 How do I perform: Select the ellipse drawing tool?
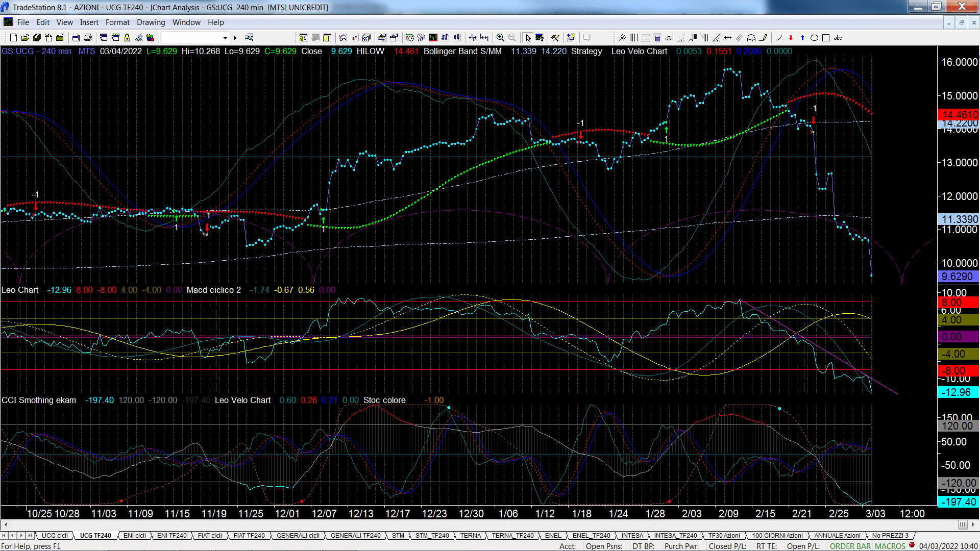(x=815, y=37)
